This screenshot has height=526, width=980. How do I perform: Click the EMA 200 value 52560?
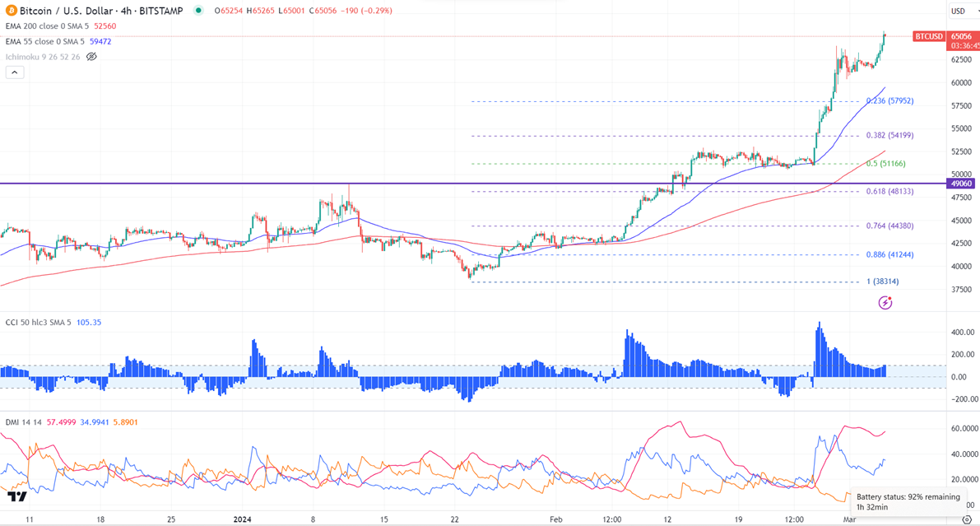coord(105,26)
